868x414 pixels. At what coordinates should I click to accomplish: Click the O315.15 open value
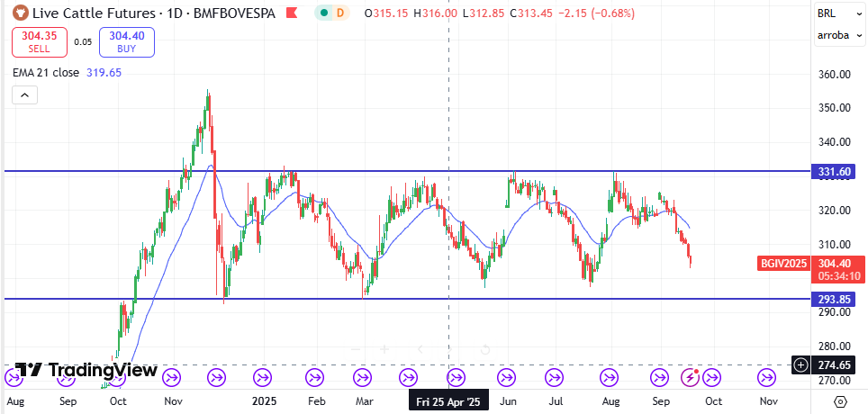[x=387, y=13]
